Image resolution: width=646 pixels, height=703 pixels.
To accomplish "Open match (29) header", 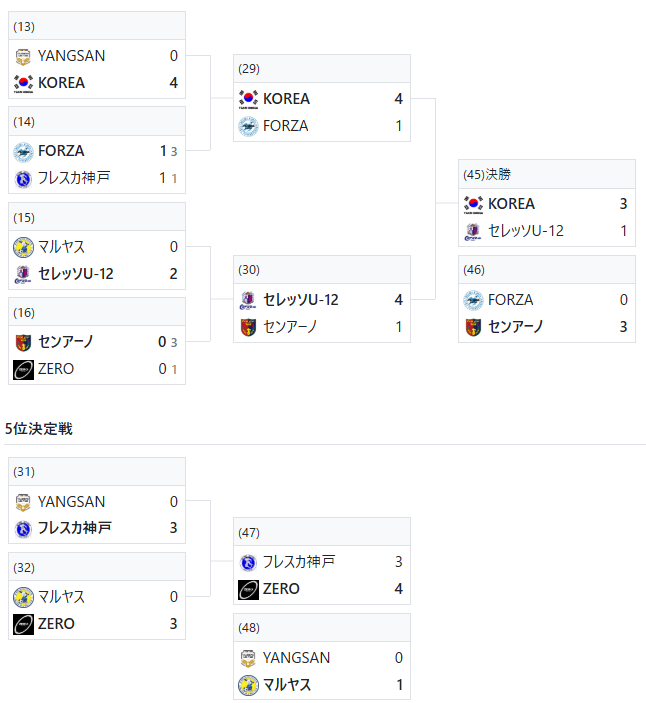I will (x=322, y=69).
